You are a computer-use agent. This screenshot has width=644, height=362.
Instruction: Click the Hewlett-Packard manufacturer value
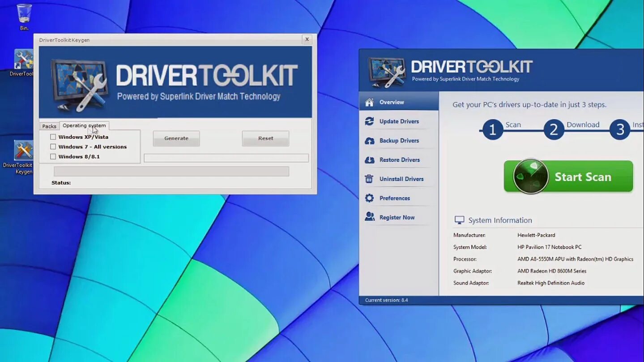[x=536, y=235]
